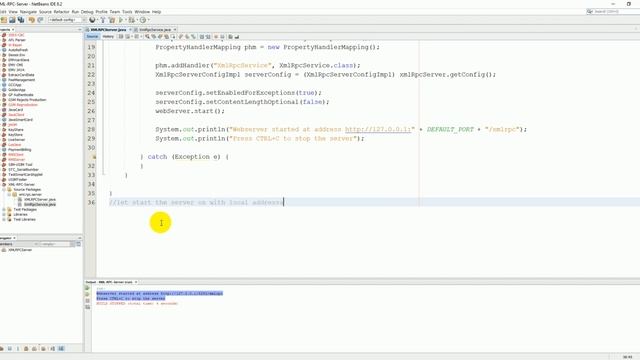Click the Find Selection icon in editor toolbar
Image resolution: width=640 pixels, height=360 pixels.
point(147,37)
